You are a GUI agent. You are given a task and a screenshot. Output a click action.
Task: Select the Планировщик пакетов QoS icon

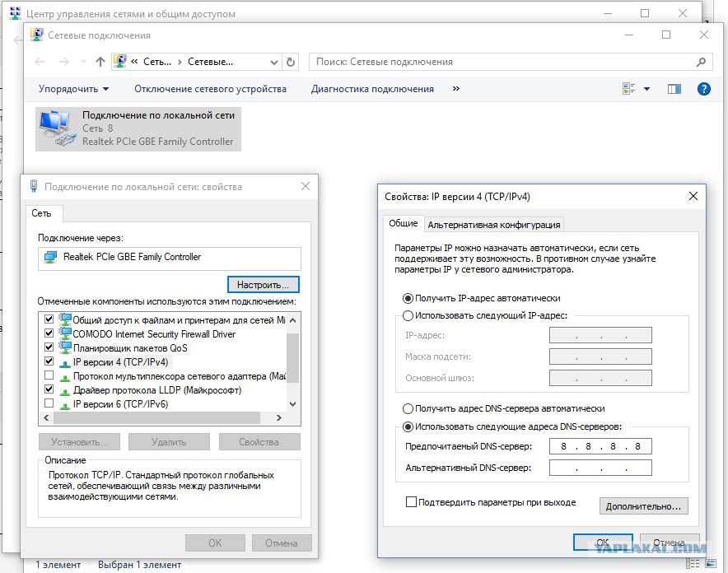click(x=65, y=347)
